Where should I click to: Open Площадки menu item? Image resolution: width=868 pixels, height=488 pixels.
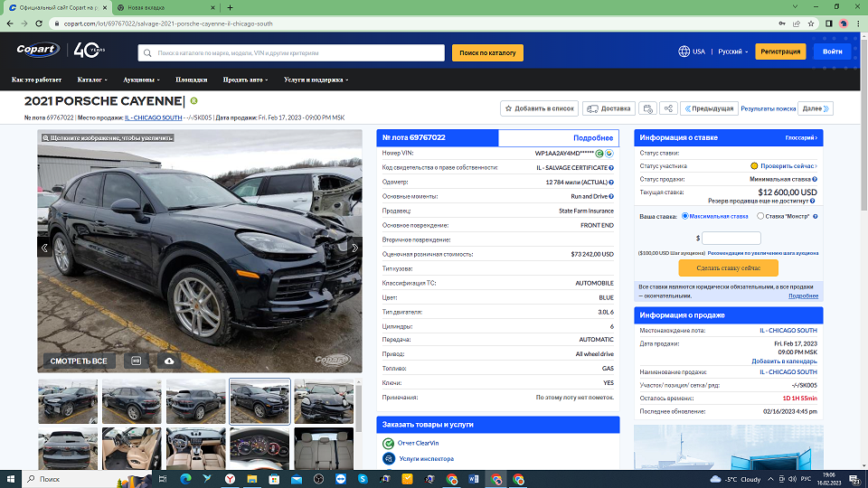pos(191,80)
